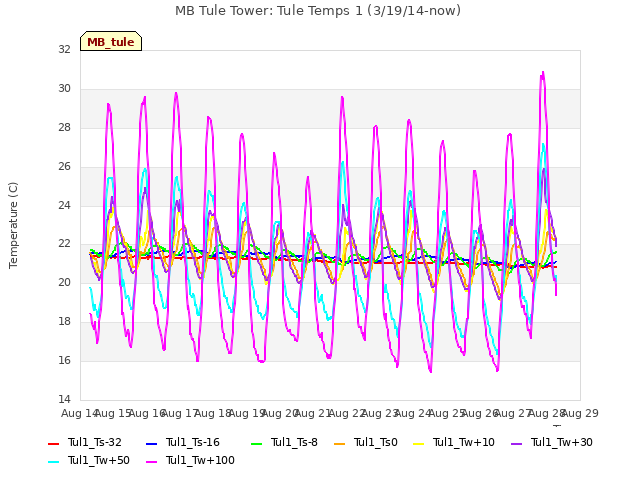Screen dimensions: 640x480
Task: Select the Tul1_Tw+30 legend label
Action: (x=562, y=442)
